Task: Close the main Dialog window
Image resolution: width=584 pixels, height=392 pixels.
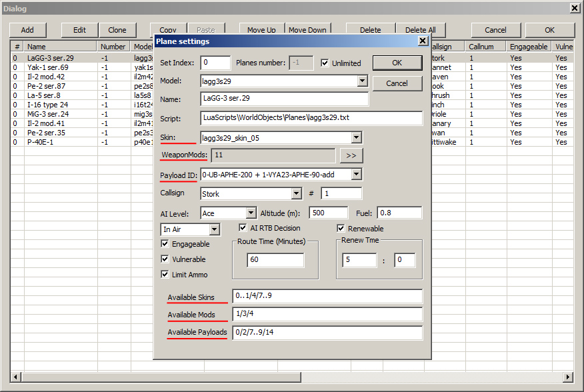Action: point(575,8)
